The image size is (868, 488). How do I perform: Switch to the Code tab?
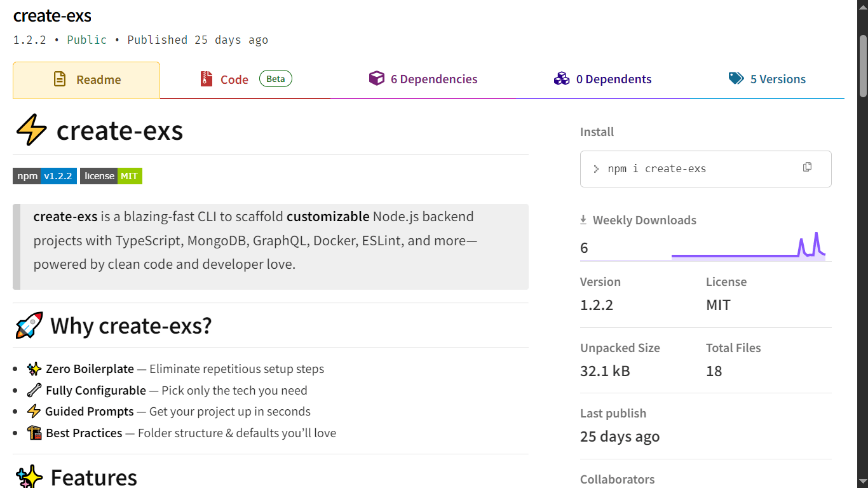click(x=245, y=79)
